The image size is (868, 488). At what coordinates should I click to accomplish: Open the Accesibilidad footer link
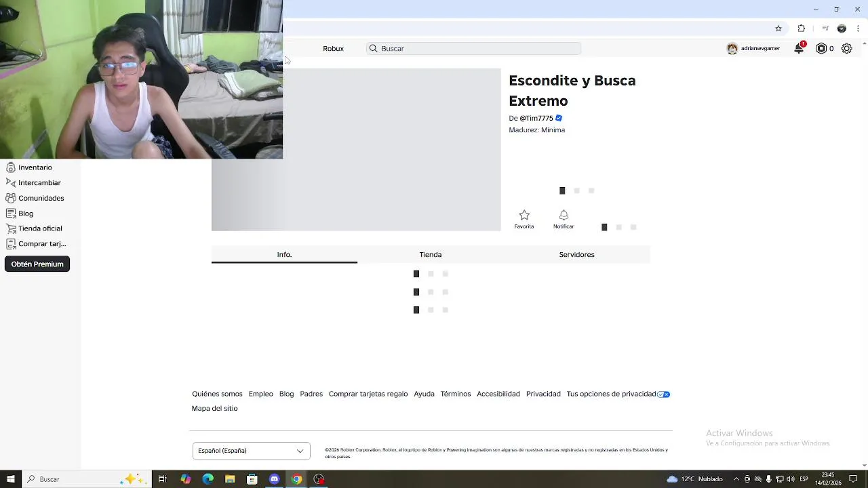coord(498,394)
